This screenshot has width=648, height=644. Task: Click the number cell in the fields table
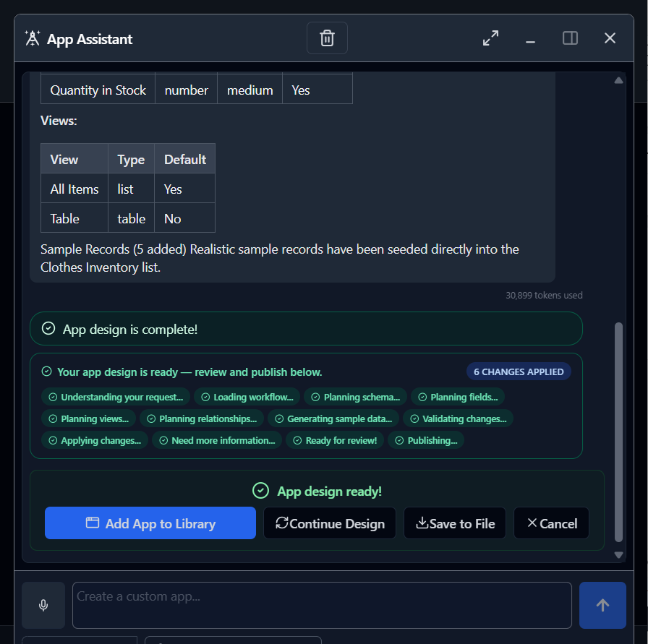[x=187, y=90]
